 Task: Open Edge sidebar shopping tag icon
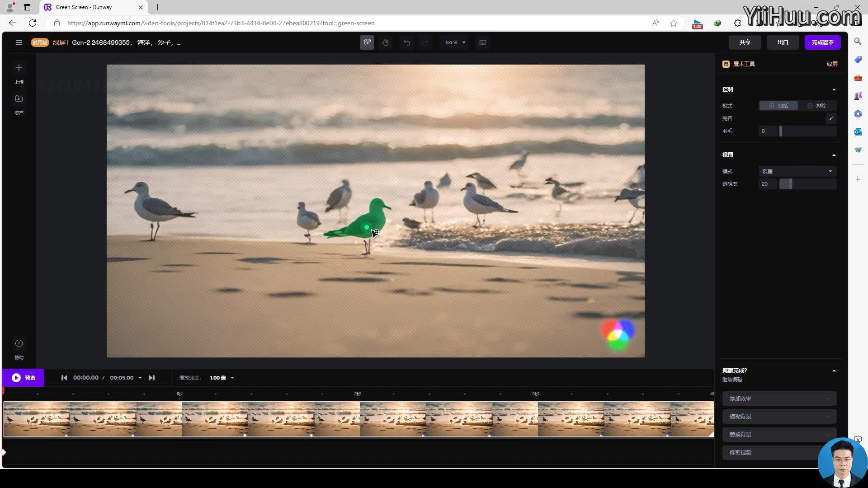858,60
